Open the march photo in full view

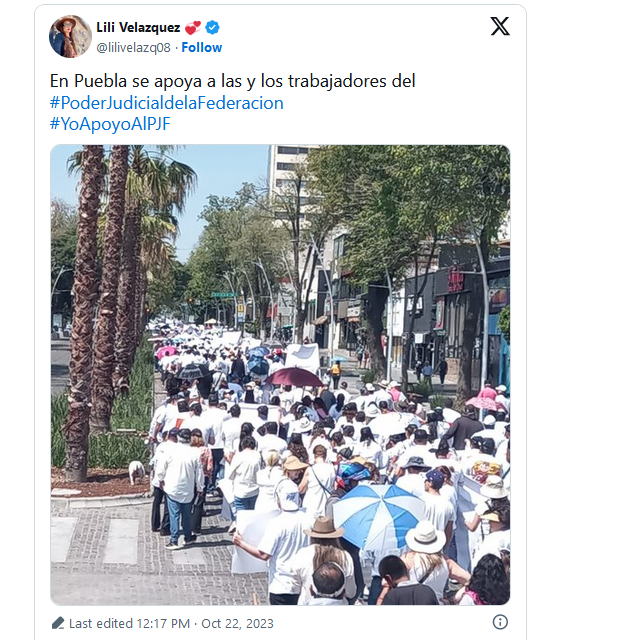click(280, 375)
